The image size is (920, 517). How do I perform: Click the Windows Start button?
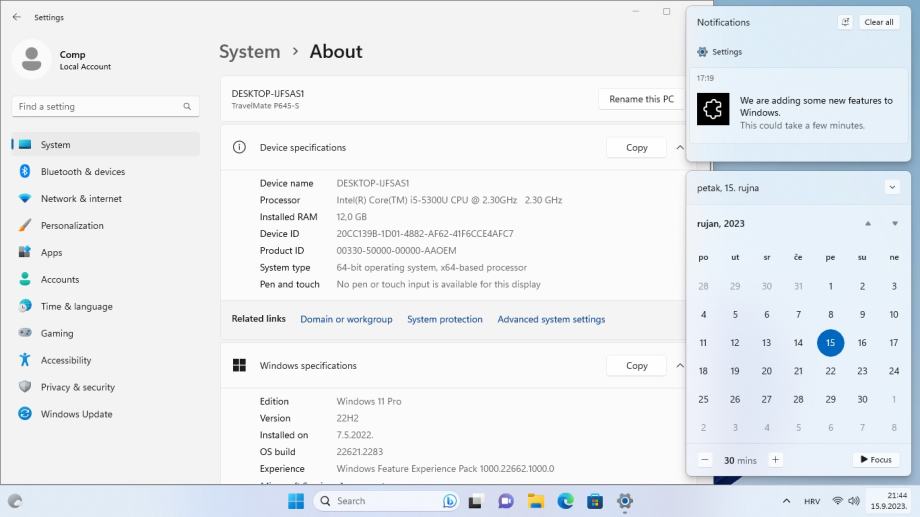click(x=296, y=501)
